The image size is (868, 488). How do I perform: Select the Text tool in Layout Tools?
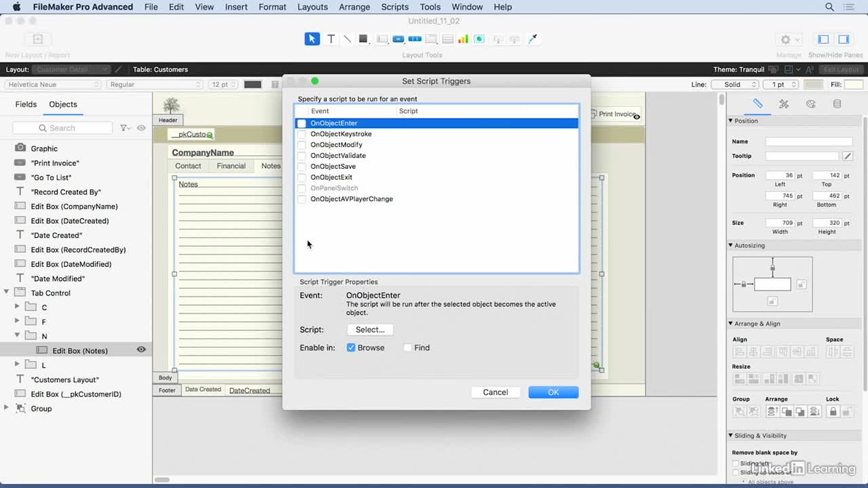click(x=331, y=39)
